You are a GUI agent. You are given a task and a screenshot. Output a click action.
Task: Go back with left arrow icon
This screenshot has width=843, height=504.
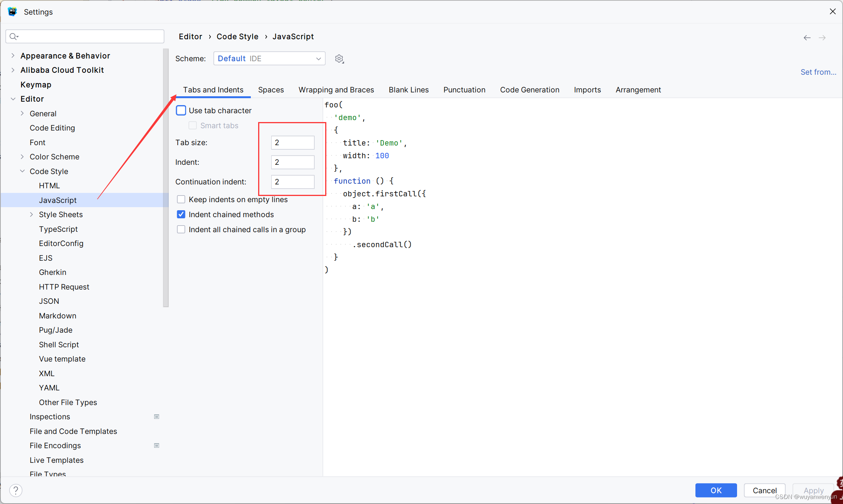[x=807, y=38]
